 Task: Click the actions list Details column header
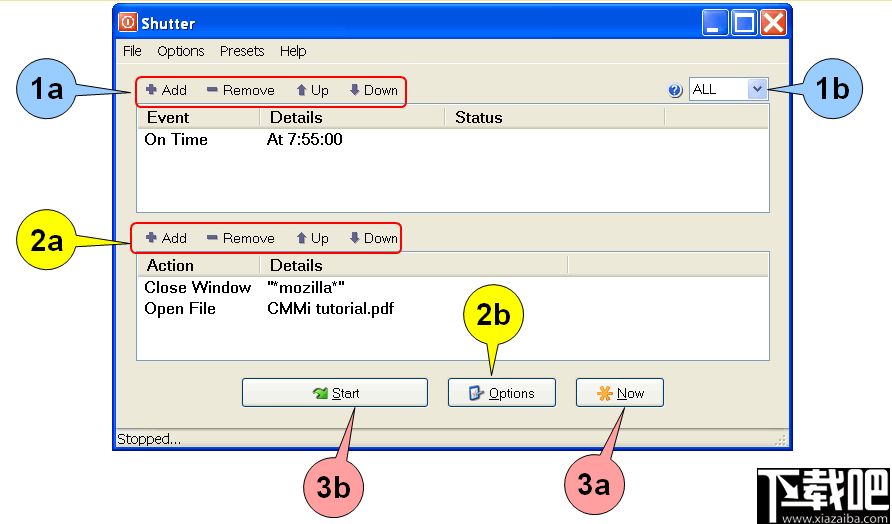[x=414, y=266]
